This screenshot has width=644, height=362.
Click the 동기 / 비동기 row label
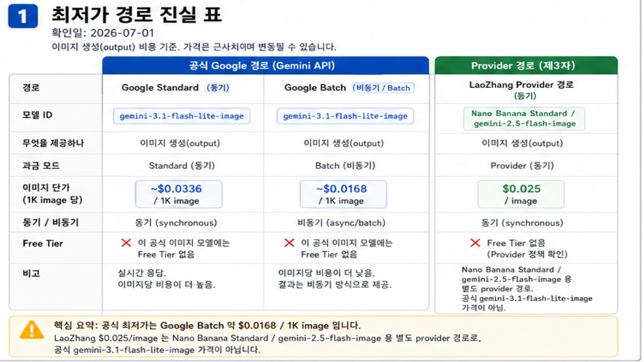(x=51, y=222)
